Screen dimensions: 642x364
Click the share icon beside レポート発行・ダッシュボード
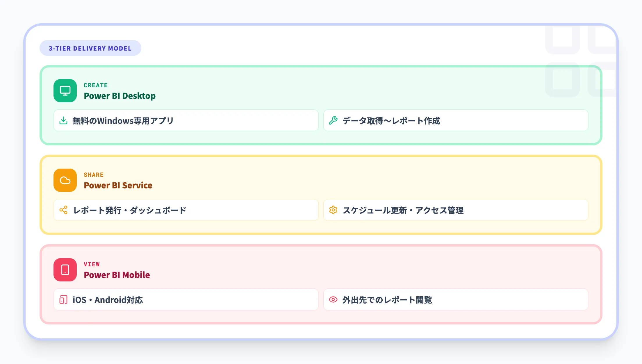point(63,210)
